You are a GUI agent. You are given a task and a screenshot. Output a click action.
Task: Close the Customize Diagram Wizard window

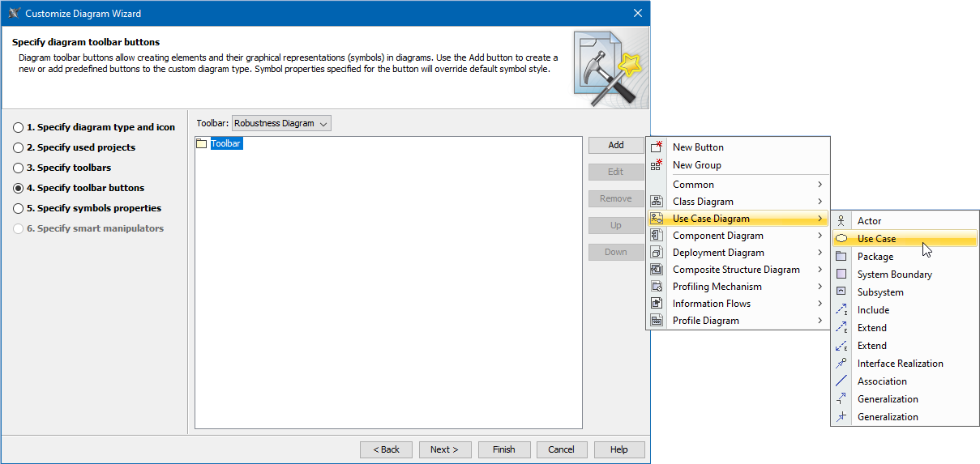coord(638,13)
